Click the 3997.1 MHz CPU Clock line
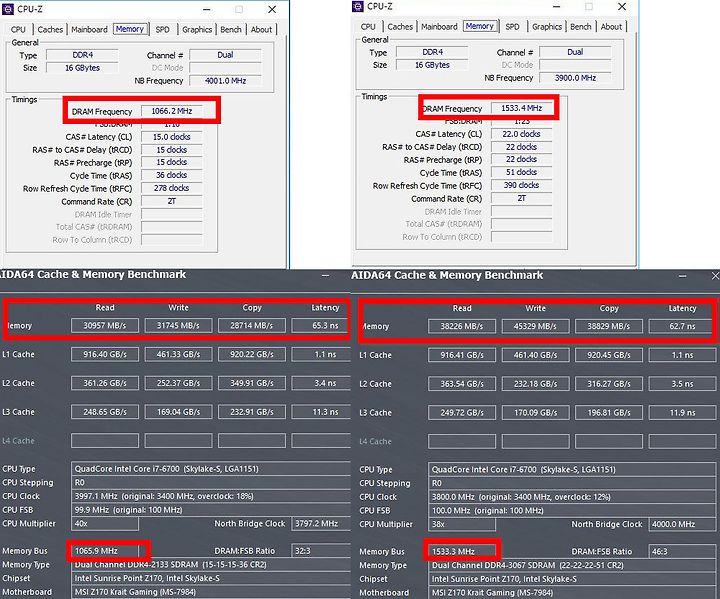This screenshot has width=720, height=599. click(211, 497)
